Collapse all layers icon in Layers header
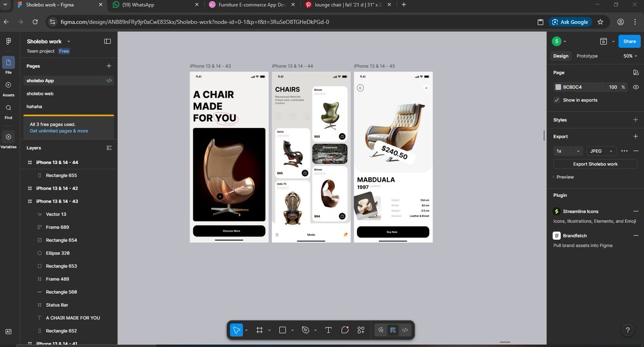Image resolution: width=644 pixels, height=347 pixels. click(109, 148)
